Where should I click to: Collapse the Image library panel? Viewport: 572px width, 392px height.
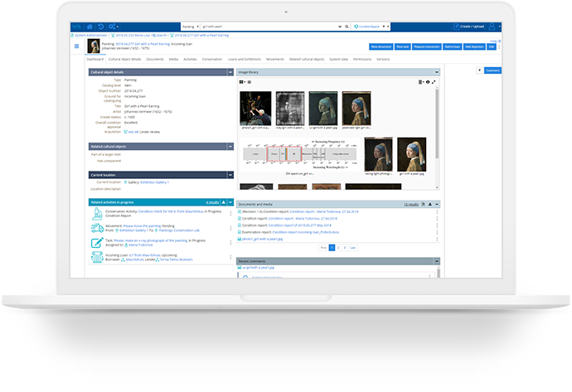[437, 72]
